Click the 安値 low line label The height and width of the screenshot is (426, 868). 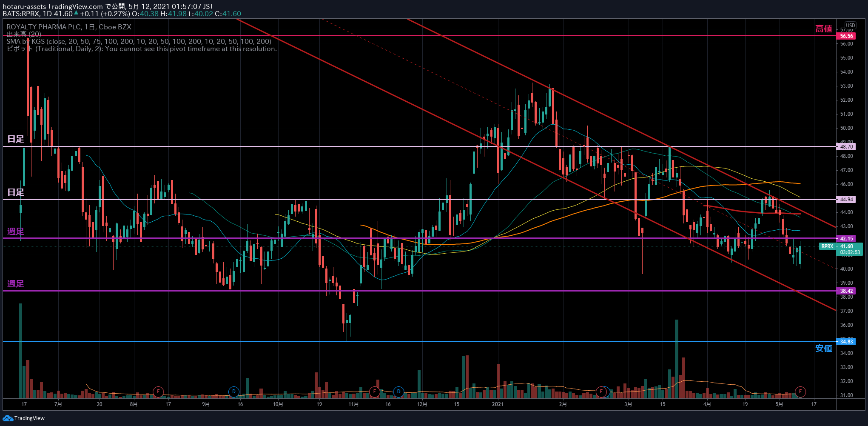tap(824, 349)
